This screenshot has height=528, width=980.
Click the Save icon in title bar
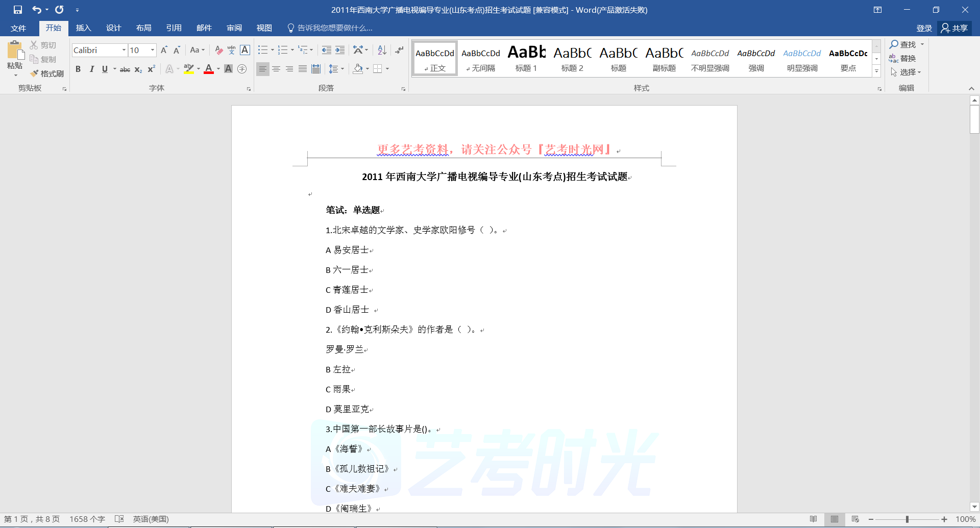pyautogui.click(x=18, y=10)
